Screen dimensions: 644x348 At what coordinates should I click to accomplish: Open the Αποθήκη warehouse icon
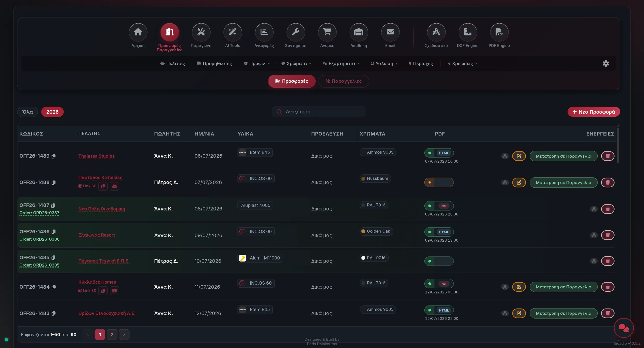point(359,32)
